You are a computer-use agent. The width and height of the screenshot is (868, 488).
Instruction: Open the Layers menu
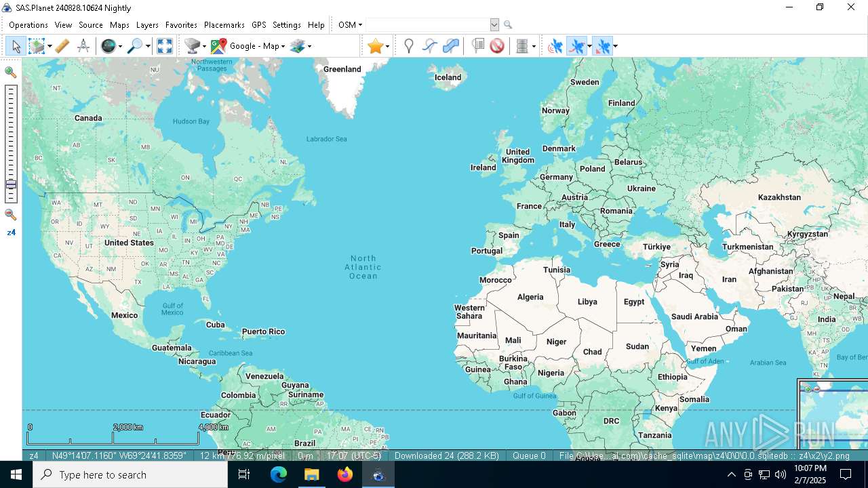(x=147, y=25)
